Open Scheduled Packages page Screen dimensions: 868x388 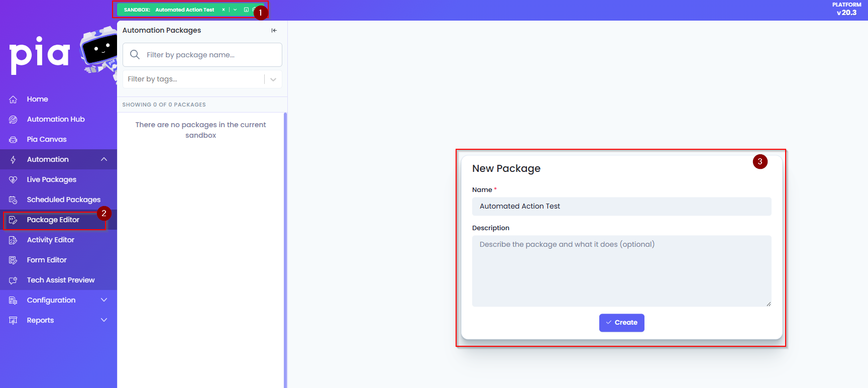click(64, 200)
